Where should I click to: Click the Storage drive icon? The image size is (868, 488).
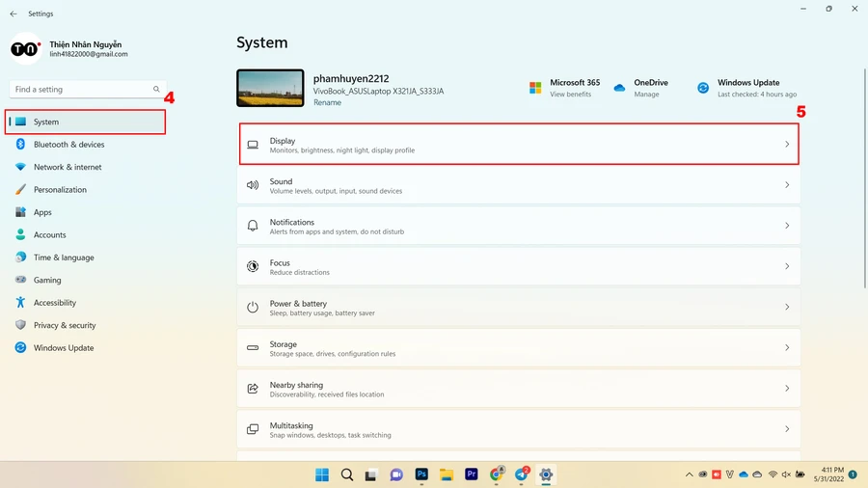coord(253,347)
